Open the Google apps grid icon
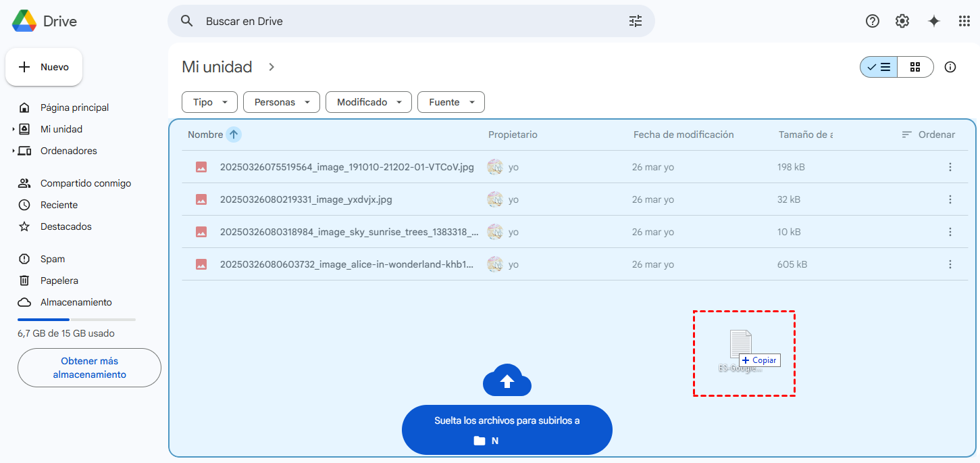This screenshot has width=980, height=463. point(964,21)
